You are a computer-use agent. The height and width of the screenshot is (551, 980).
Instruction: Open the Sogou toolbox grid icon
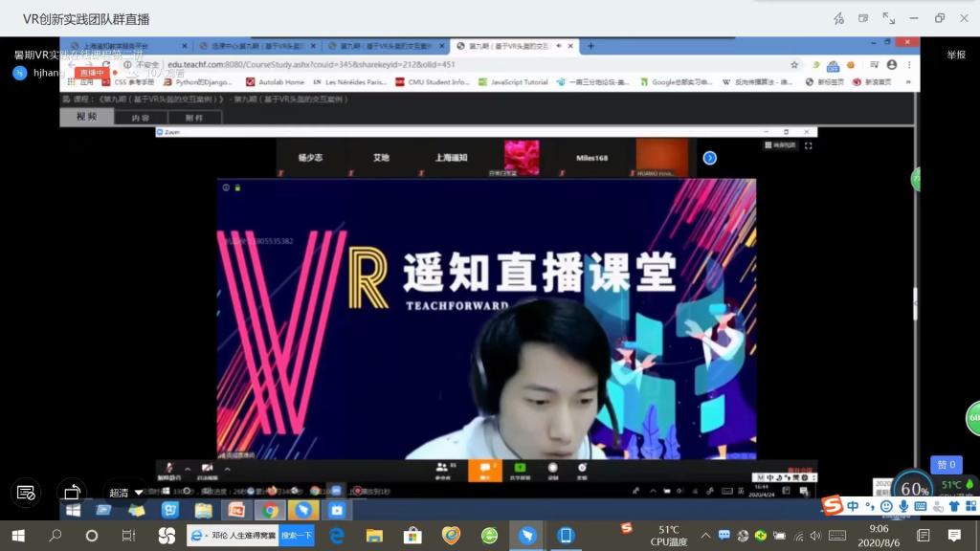tap(970, 506)
